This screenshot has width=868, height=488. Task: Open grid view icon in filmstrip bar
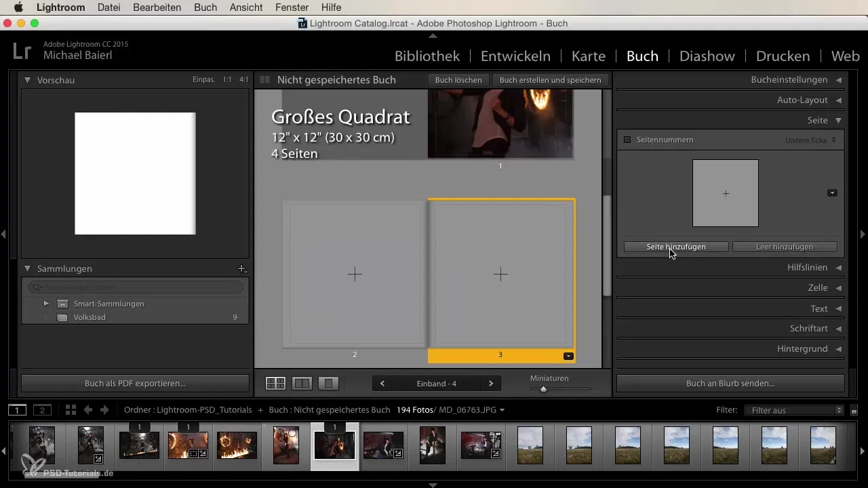coord(71,410)
